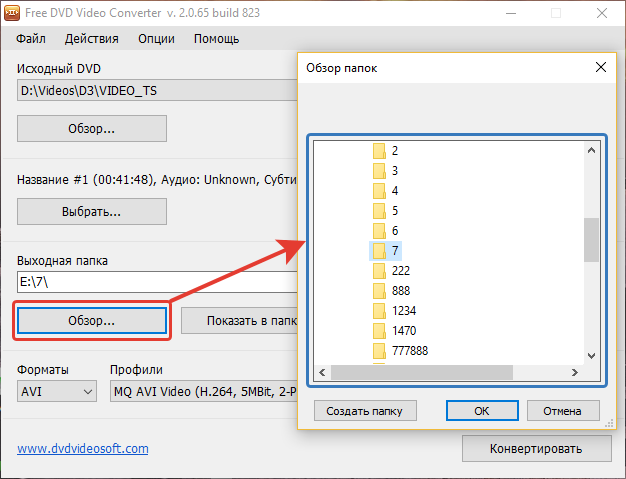Click the folder icon next to 2
This screenshot has height=479, width=626.
tap(379, 151)
